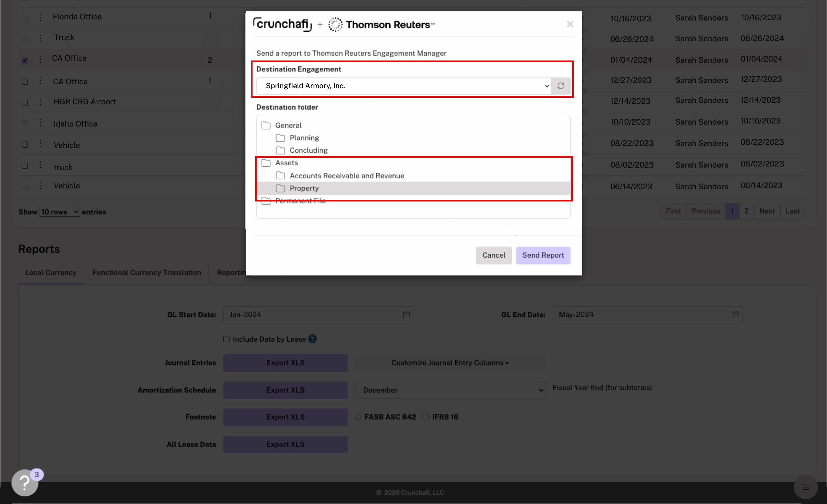The height and width of the screenshot is (504, 827).
Task: Open the December fiscal year end dropdown
Action: (450, 390)
